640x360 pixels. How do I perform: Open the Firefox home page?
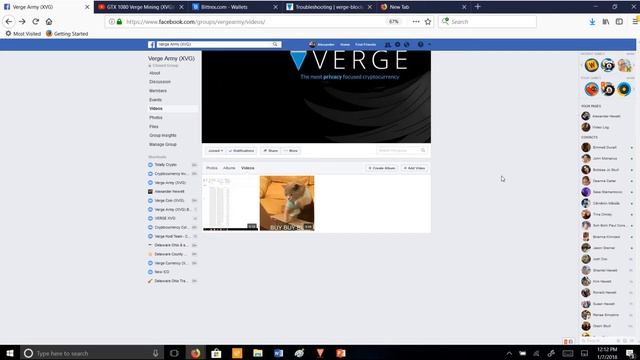click(49, 22)
